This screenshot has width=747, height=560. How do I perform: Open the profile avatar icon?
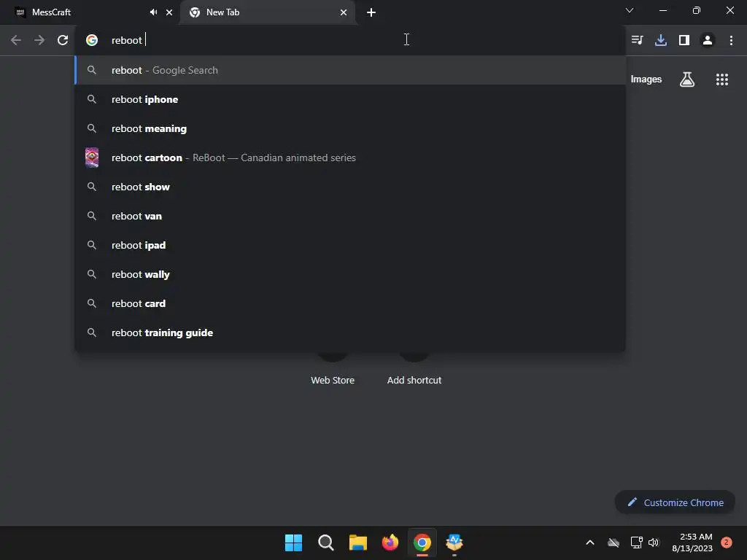pyautogui.click(x=708, y=40)
